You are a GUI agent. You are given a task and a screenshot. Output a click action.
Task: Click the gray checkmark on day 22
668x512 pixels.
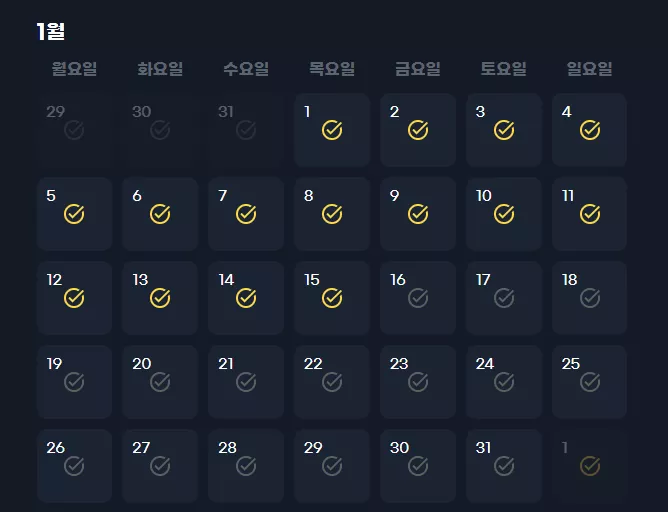[332, 382]
